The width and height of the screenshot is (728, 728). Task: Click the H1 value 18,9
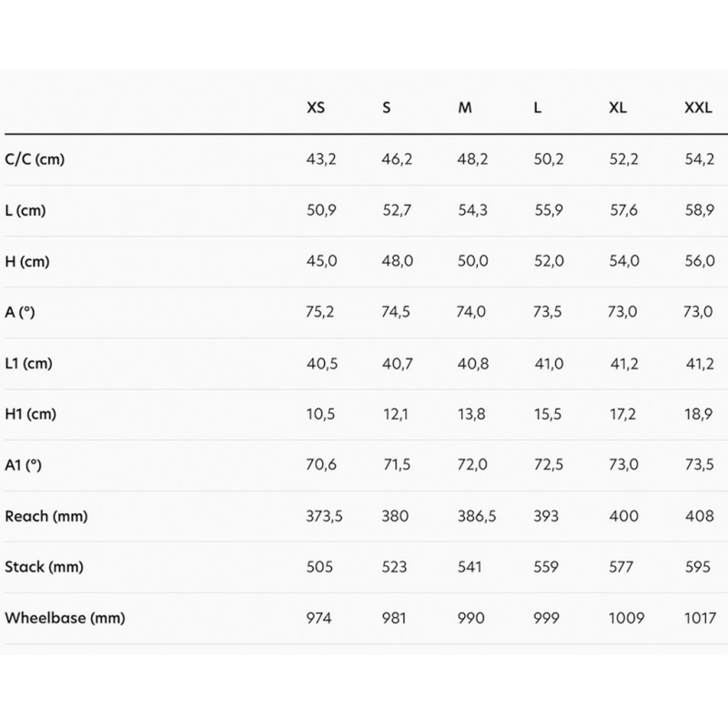tap(698, 414)
